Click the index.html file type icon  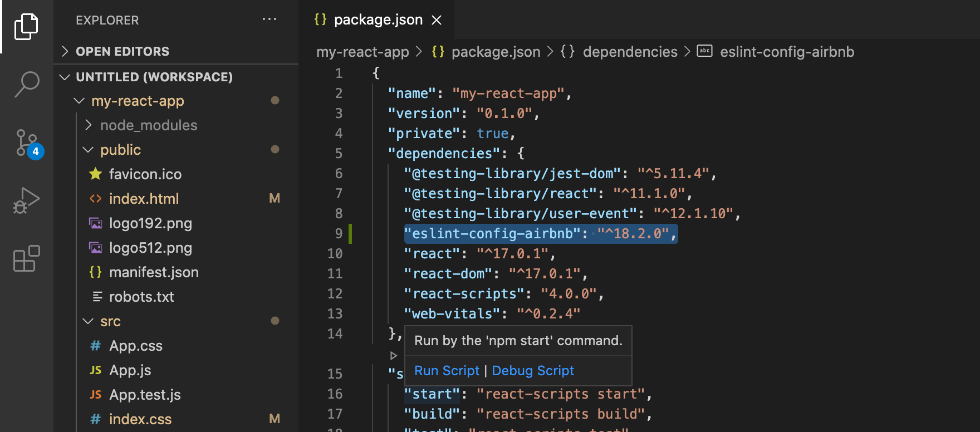pyautogui.click(x=96, y=199)
